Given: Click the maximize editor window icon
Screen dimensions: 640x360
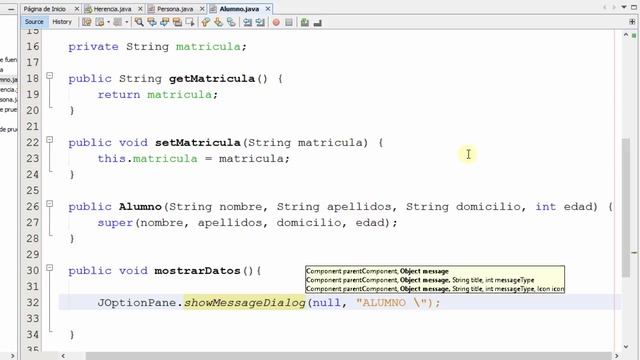Looking at the screenshot, I should [634, 7].
